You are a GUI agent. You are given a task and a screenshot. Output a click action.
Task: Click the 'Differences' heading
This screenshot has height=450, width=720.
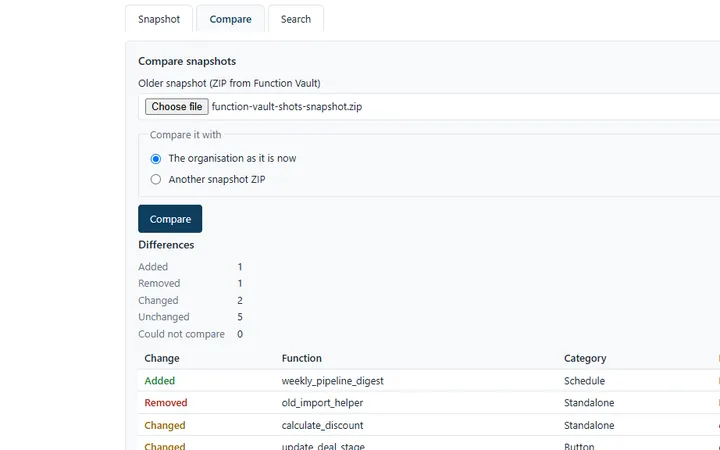(166, 245)
